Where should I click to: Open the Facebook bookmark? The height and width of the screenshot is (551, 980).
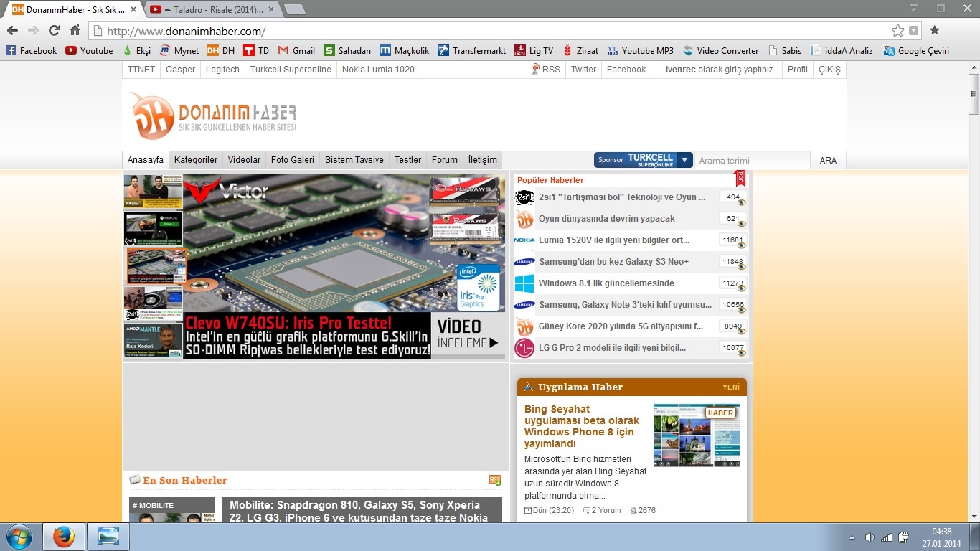click(31, 51)
